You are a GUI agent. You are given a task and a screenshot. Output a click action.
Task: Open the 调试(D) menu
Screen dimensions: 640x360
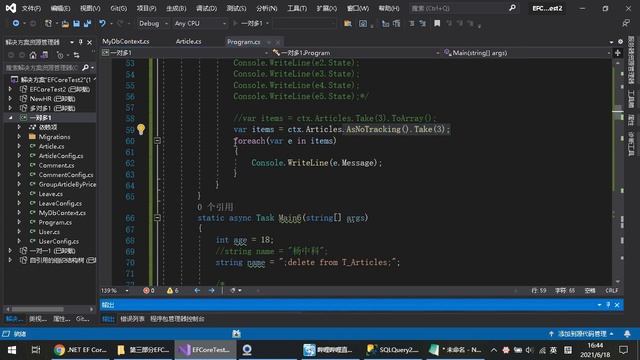click(x=207, y=8)
